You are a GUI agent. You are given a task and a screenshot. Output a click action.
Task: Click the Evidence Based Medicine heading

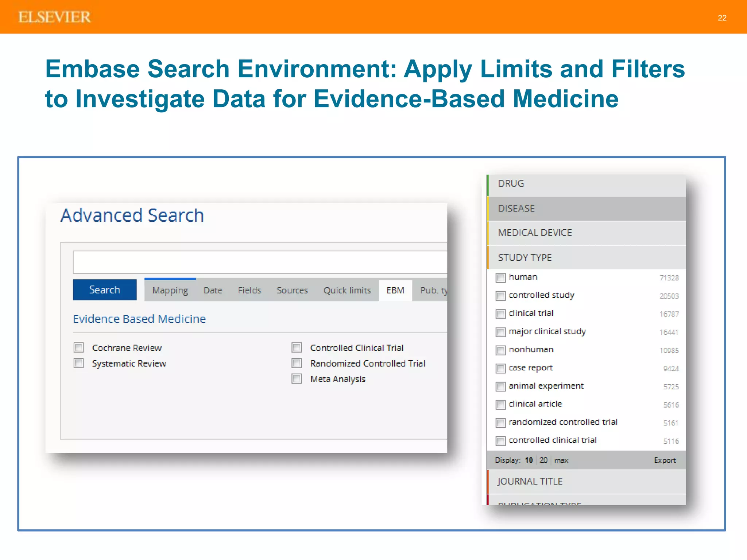pos(139,319)
